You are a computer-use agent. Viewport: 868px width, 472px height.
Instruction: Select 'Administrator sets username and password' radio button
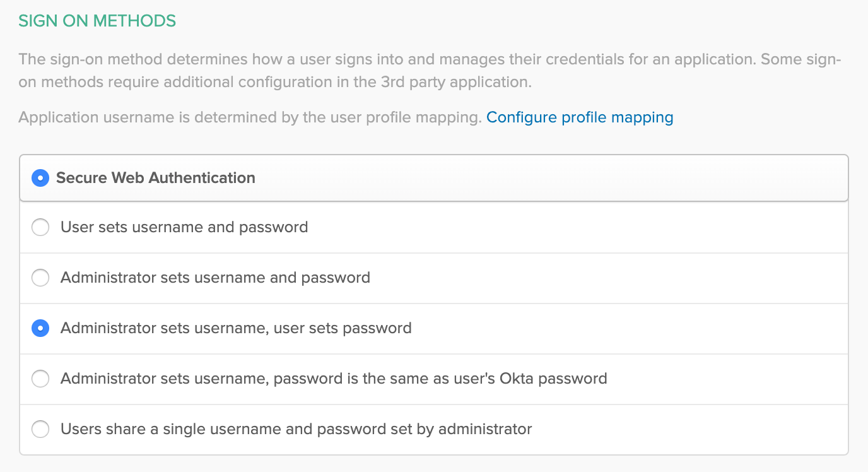[40, 278]
